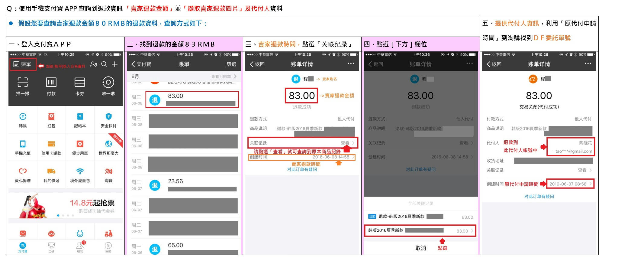Tap 对此订单有疑问 under 创建时间 2016-06-08 14:58

(302, 170)
